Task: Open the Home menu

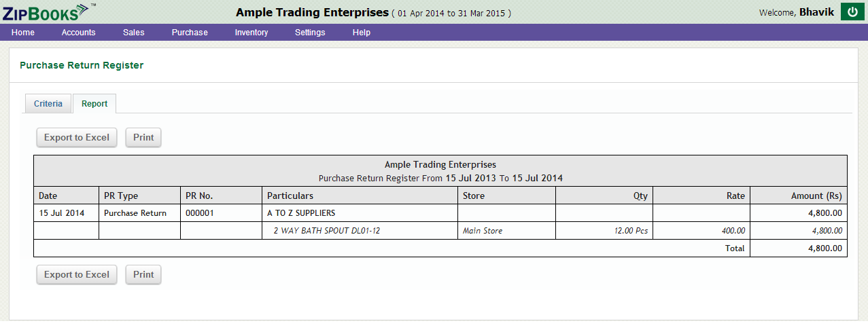Action: [x=23, y=33]
